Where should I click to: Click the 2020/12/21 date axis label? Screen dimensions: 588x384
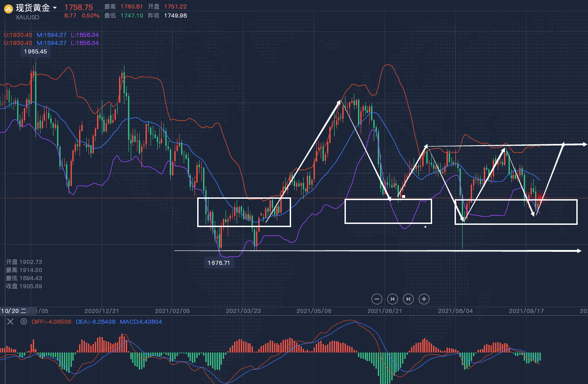(x=102, y=311)
